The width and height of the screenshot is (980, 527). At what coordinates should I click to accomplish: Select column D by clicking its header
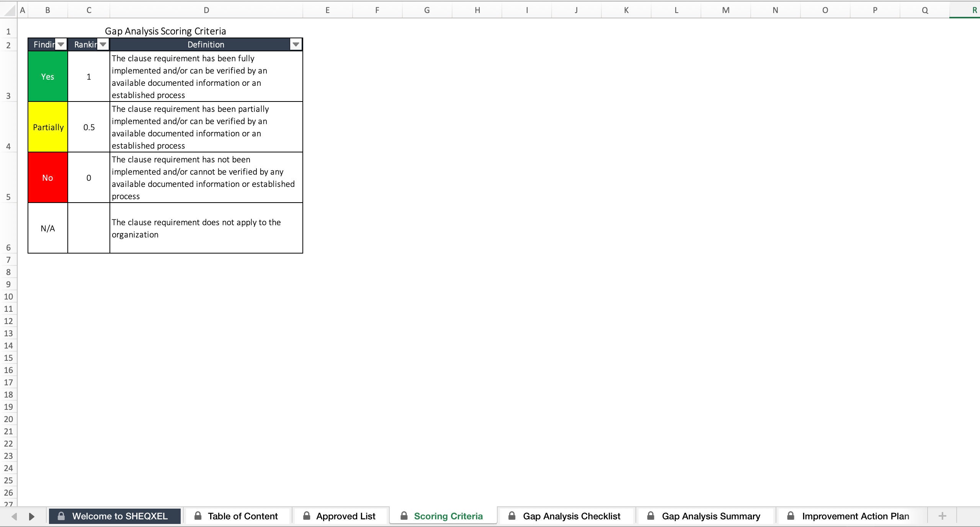click(x=206, y=10)
